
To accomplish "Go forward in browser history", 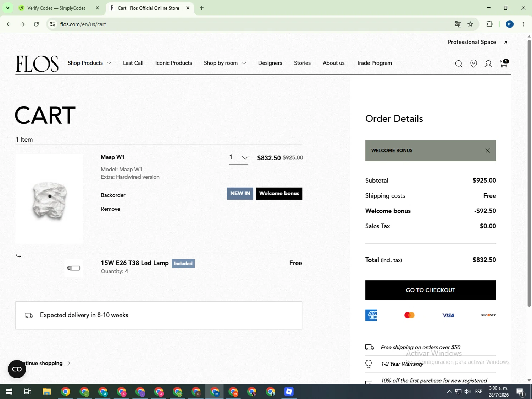I will pyautogui.click(x=23, y=24).
